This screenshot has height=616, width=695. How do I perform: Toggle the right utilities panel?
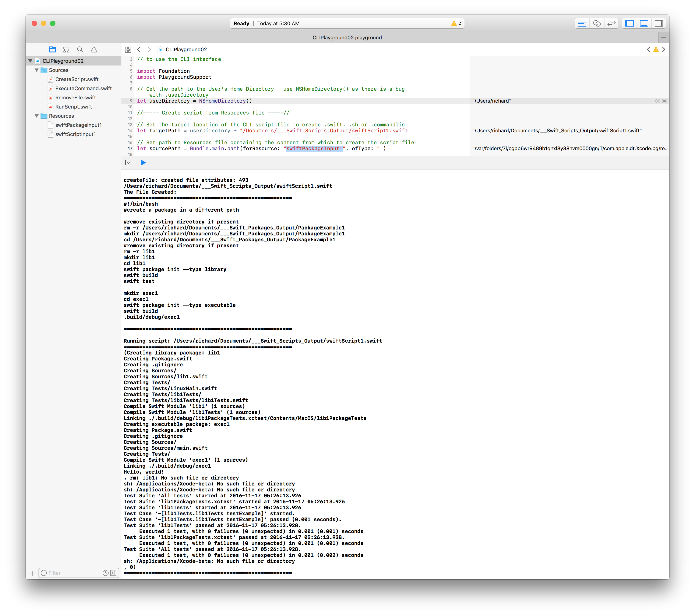point(659,23)
